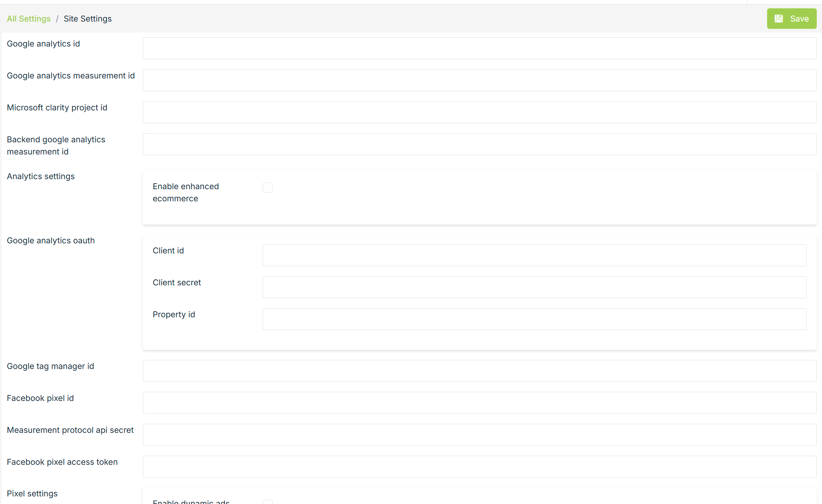This screenshot has height=504, width=822.
Task: Click the floppy disk Save icon
Action: (x=778, y=18)
